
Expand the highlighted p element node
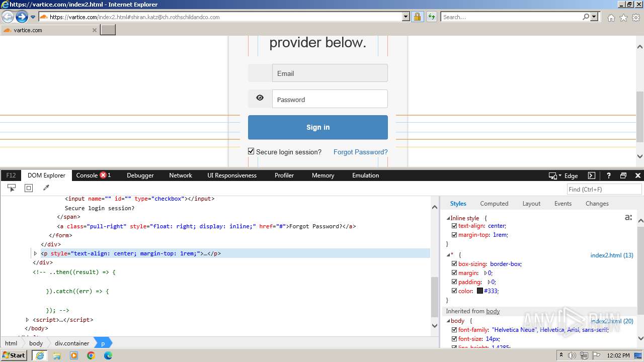click(35, 253)
